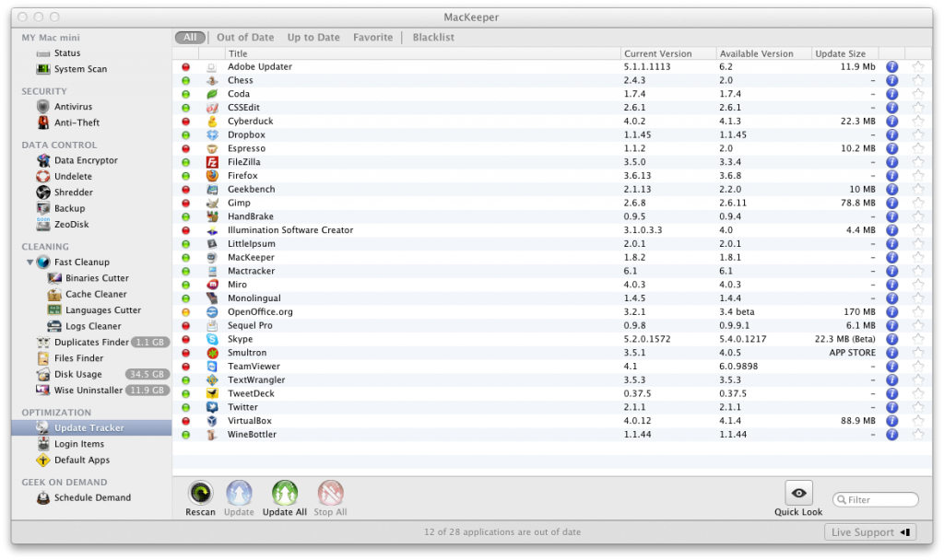
Task: Star the Twitter row as favorite
Action: (x=918, y=407)
